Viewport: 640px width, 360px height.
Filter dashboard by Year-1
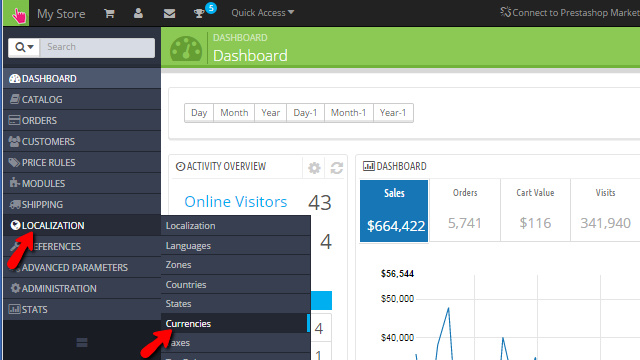[x=393, y=113]
